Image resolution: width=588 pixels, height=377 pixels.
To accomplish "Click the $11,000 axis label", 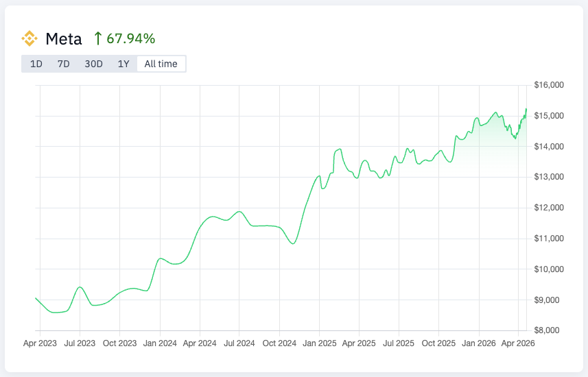I will tap(549, 239).
